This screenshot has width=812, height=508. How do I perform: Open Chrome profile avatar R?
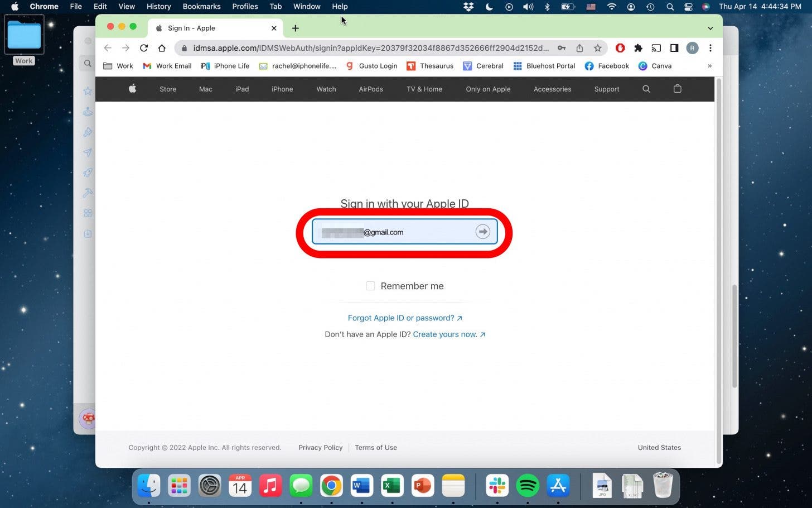(692, 48)
